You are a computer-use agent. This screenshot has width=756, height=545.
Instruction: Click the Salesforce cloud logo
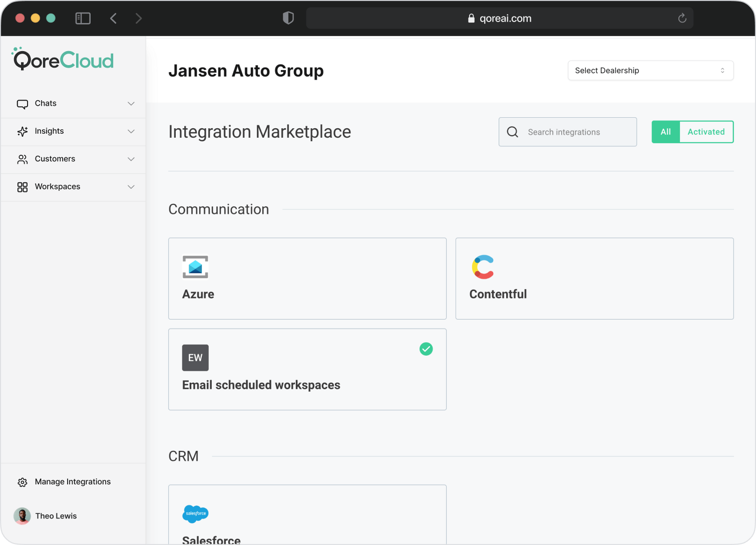(195, 513)
